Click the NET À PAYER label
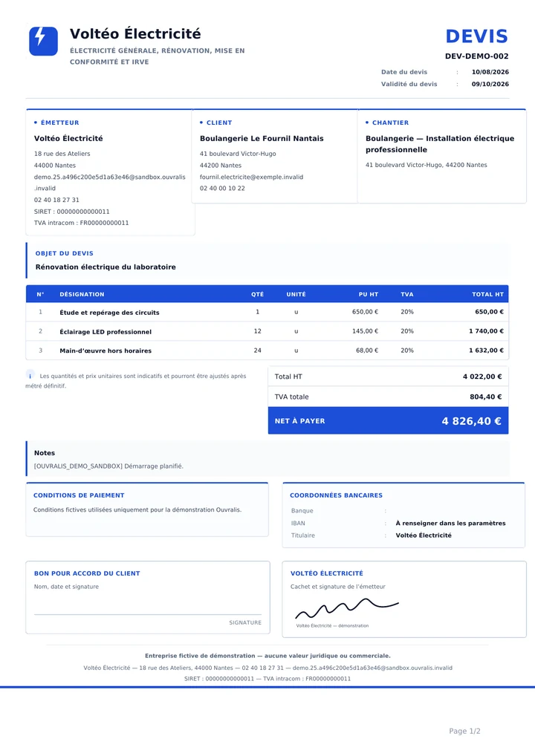The height and width of the screenshot is (756, 535). (299, 421)
